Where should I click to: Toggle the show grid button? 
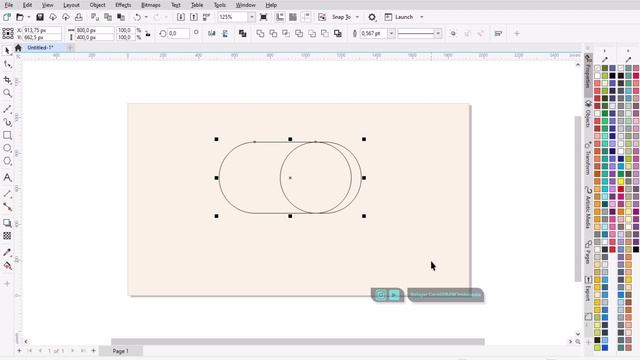293,17
